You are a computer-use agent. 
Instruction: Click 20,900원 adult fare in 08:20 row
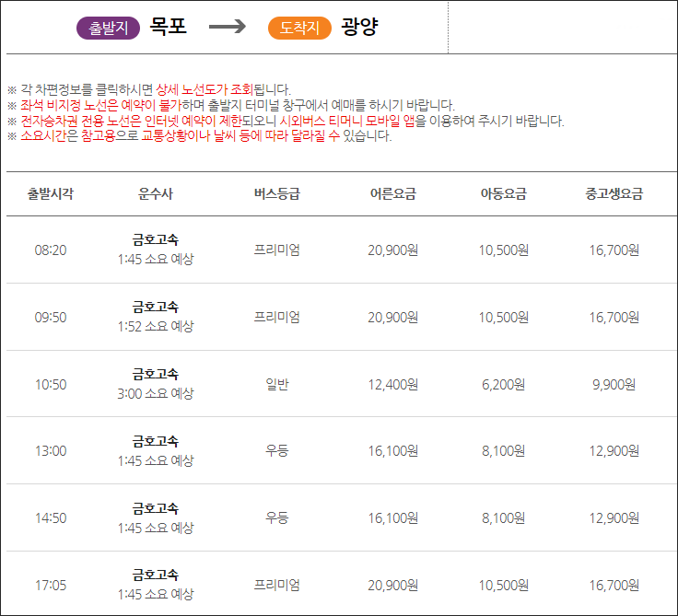[x=393, y=250]
